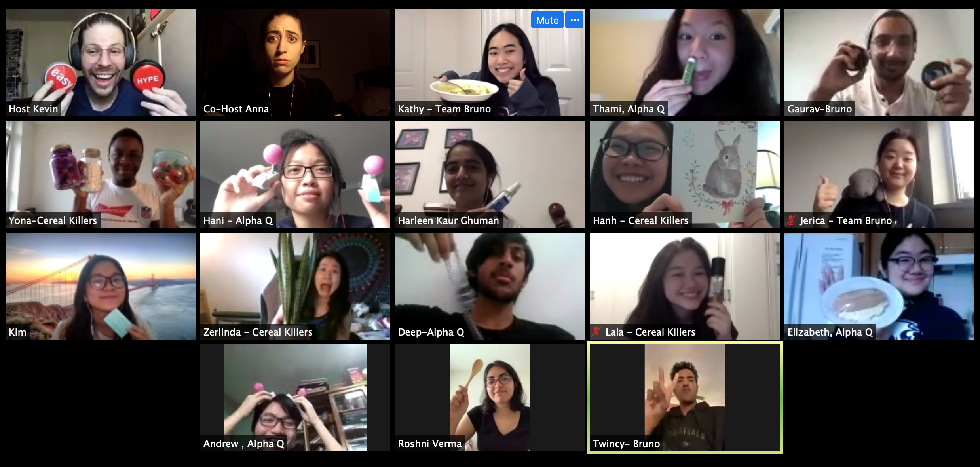Select Yona-Cereal Killers video tile
This screenshot has width=980, height=467.
click(x=101, y=175)
